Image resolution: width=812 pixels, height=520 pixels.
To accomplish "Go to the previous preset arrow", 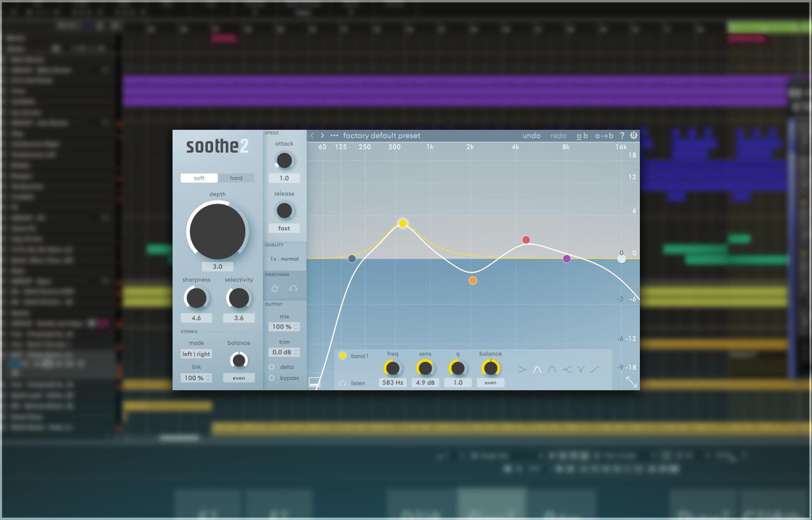I will point(312,135).
